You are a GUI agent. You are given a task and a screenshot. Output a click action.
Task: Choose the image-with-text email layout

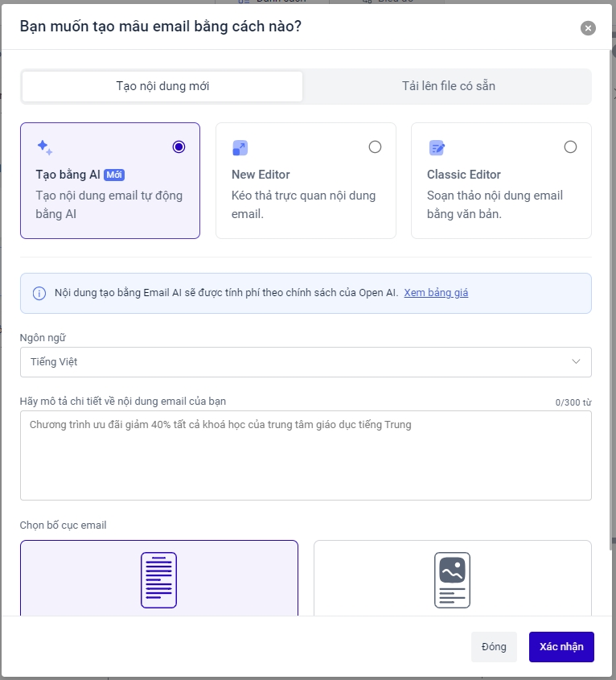(452, 579)
